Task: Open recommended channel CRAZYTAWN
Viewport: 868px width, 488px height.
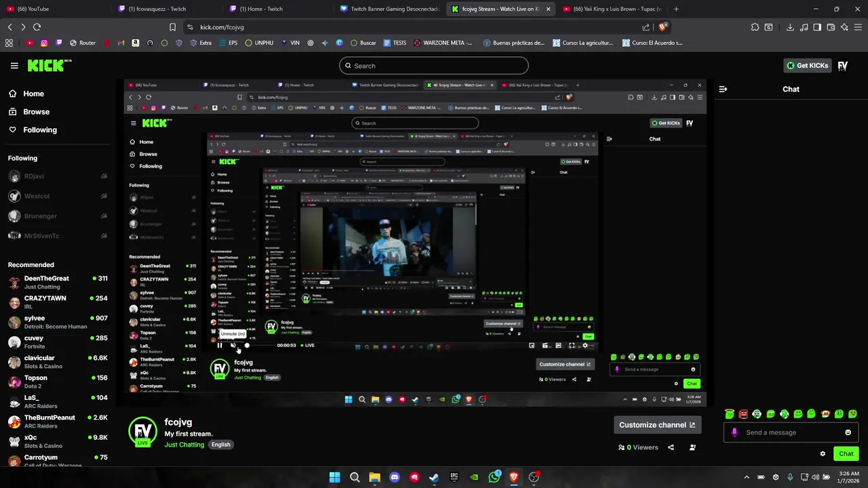Action: pyautogui.click(x=57, y=302)
